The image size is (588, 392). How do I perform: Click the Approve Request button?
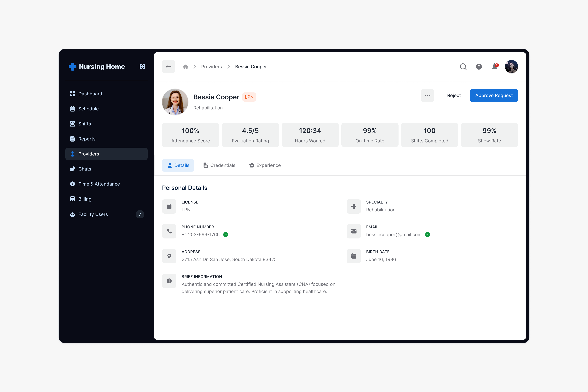click(x=494, y=96)
